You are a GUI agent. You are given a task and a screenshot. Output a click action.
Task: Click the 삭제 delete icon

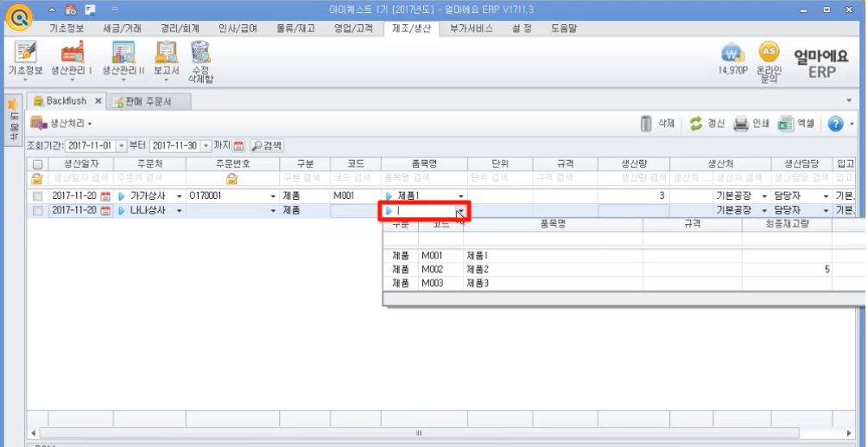click(646, 124)
